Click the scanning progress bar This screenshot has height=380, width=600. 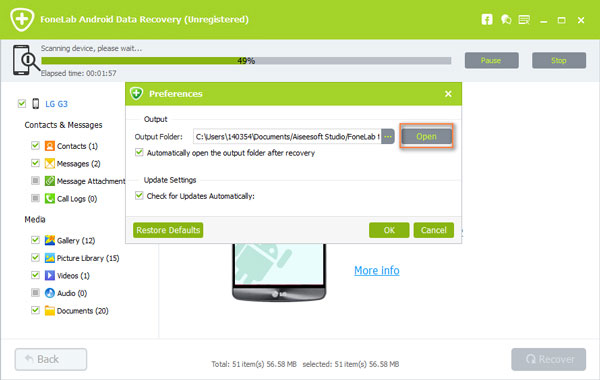(246, 60)
